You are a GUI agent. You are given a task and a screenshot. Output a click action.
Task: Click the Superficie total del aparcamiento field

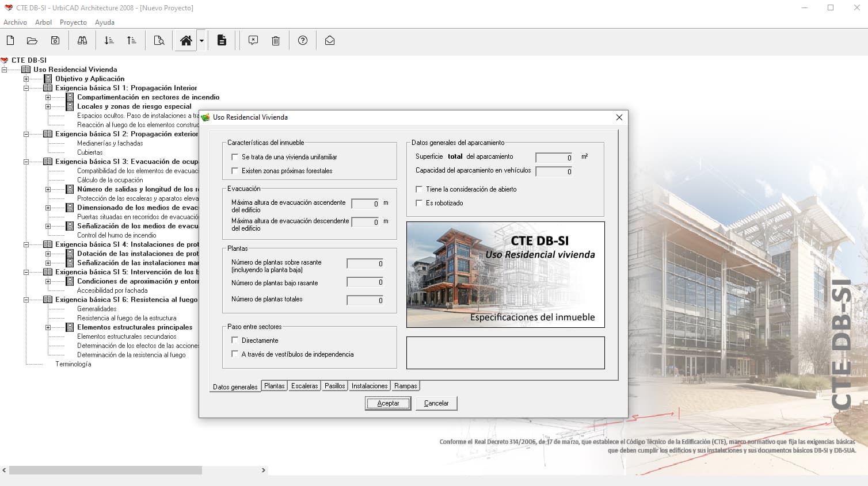[x=554, y=158]
